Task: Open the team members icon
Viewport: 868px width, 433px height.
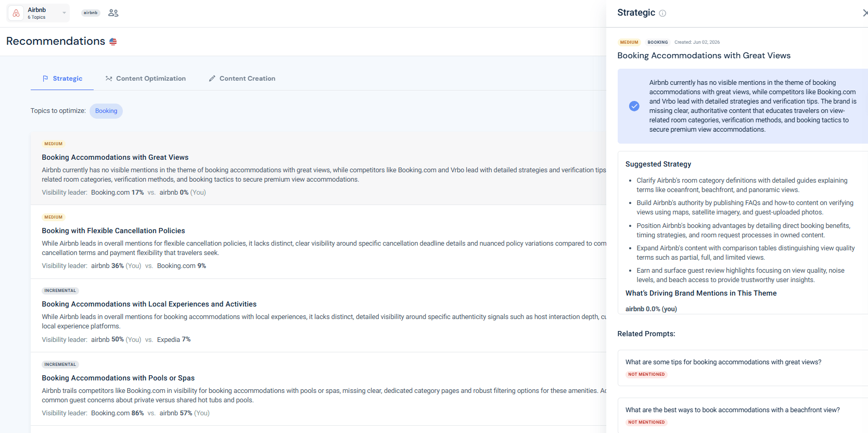Action: tap(113, 13)
